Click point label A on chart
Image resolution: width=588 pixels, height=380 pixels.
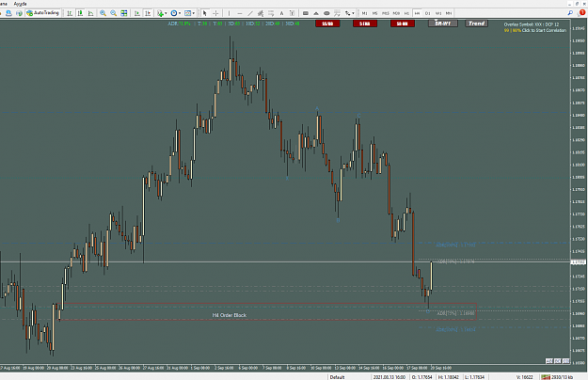[317, 109]
